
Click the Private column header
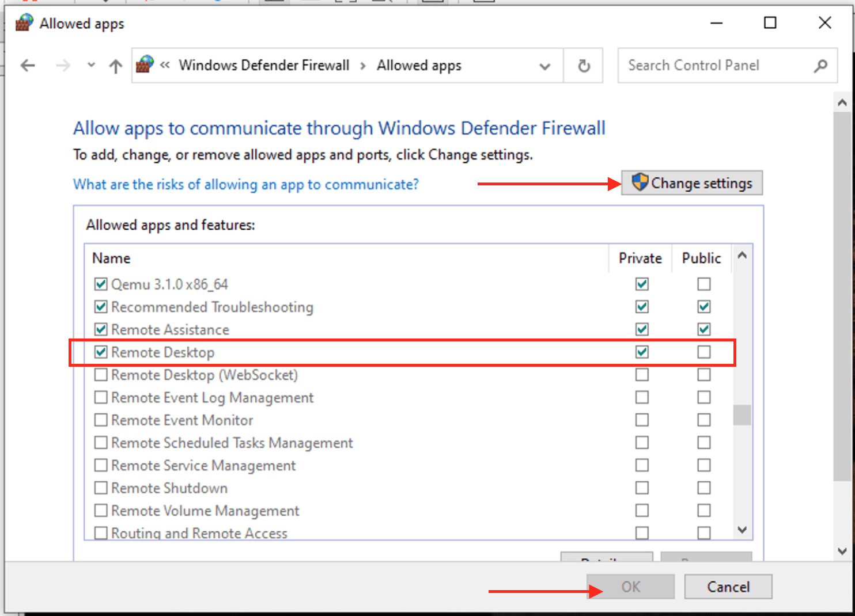pos(640,258)
